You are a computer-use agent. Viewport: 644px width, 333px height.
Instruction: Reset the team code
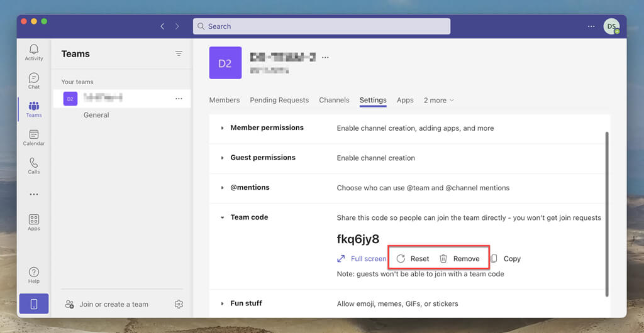(x=413, y=259)
